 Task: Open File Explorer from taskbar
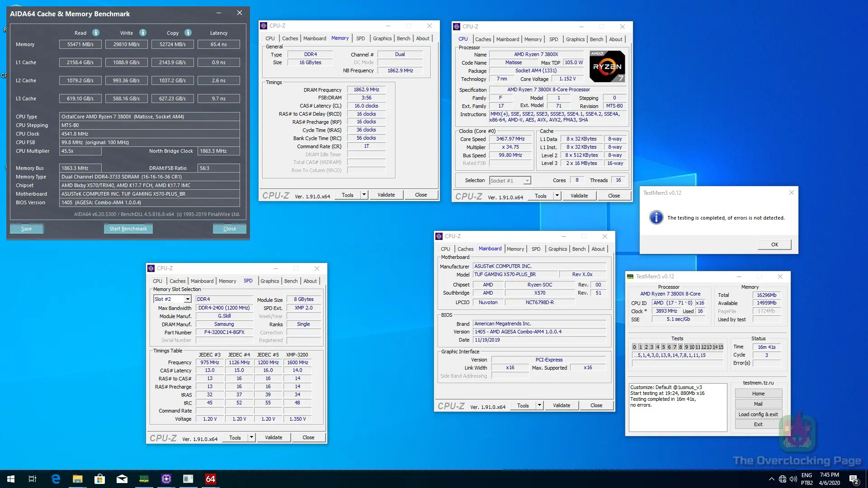click(78, 479)
